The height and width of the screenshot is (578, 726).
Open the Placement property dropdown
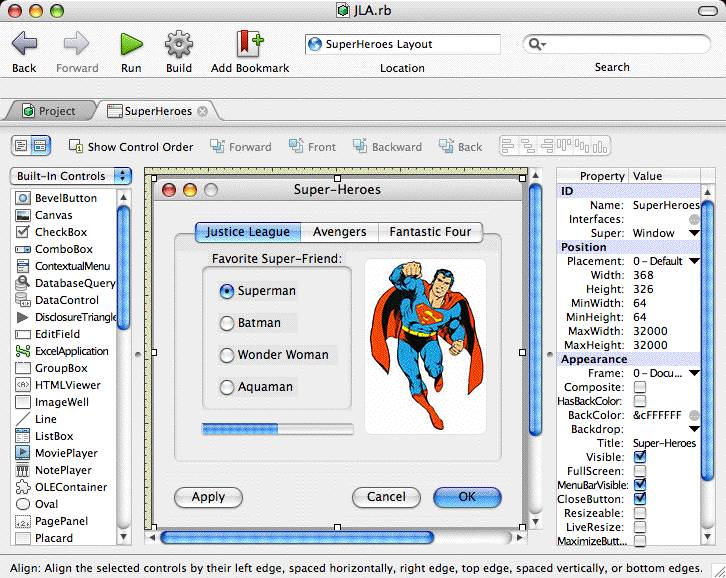694,261
